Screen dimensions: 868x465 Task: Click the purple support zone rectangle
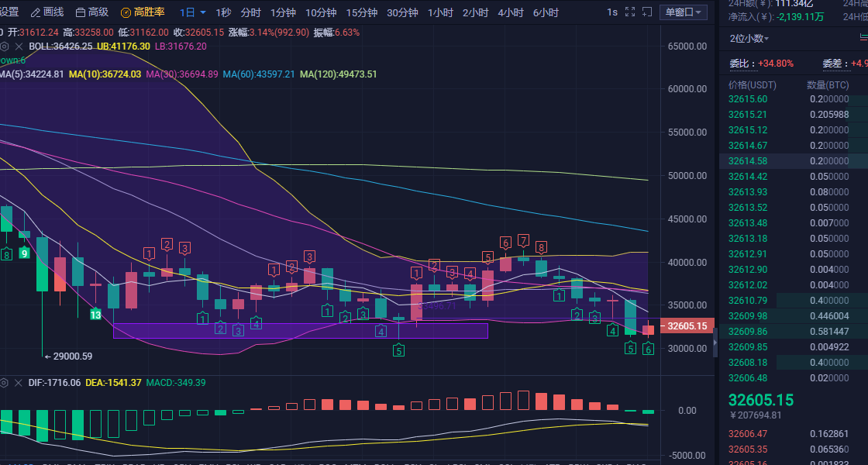[x=301, y=331]
